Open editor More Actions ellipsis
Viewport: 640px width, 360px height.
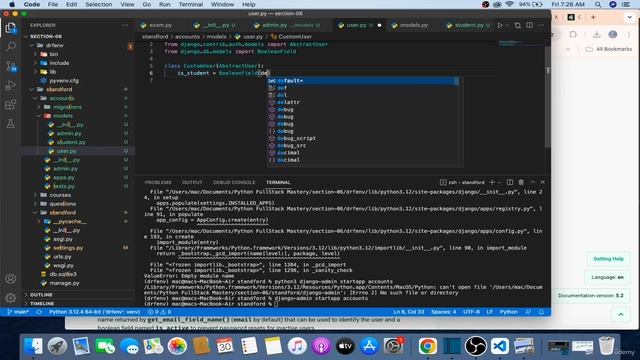click(541, 25)
